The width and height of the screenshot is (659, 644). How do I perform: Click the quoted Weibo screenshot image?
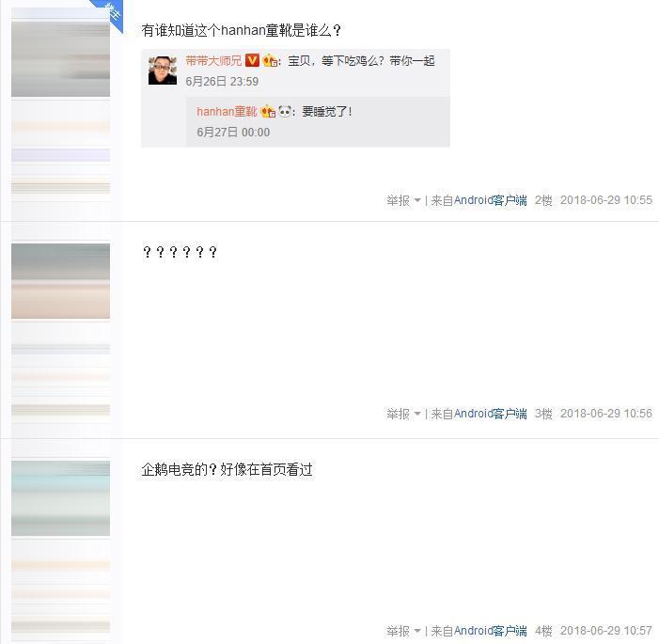click(x=295, y=98)
